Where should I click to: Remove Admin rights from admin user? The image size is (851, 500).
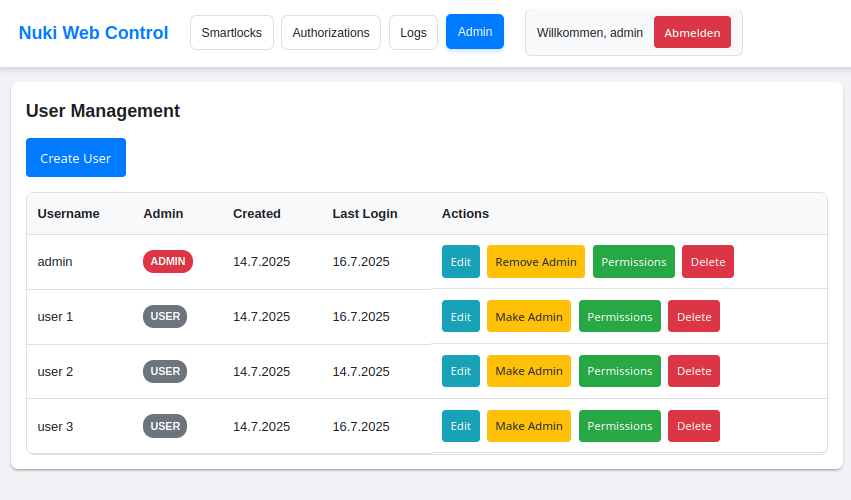536,262
